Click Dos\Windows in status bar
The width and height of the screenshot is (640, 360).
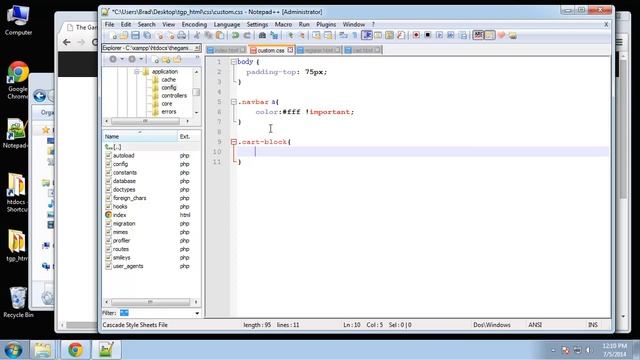coord(492,325)
